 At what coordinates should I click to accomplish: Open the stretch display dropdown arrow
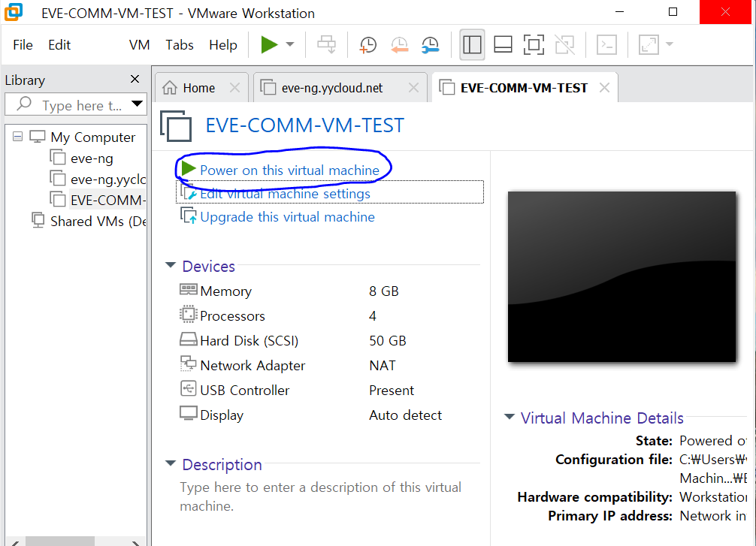[x=670, y=44]
